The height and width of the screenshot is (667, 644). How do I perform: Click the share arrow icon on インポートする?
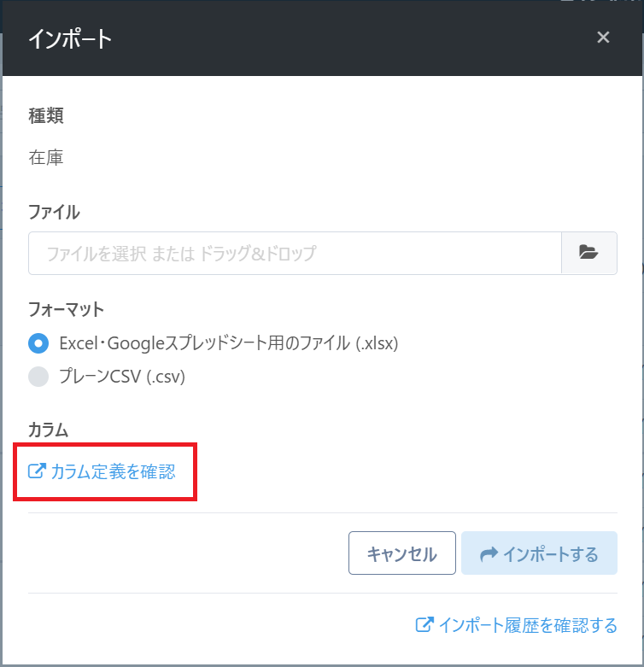click(x=489, y=554)
